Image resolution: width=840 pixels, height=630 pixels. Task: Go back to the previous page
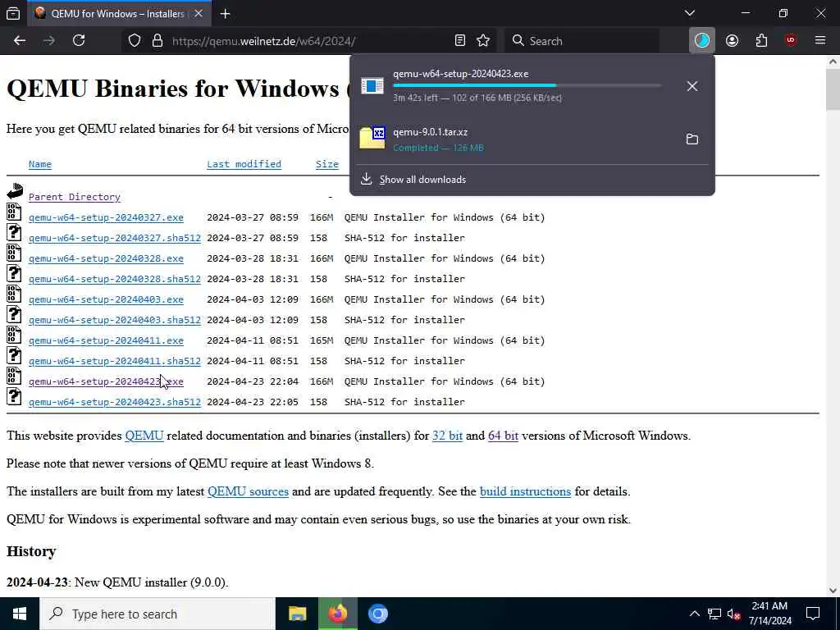pyautogui.click(x=20, y=41)
